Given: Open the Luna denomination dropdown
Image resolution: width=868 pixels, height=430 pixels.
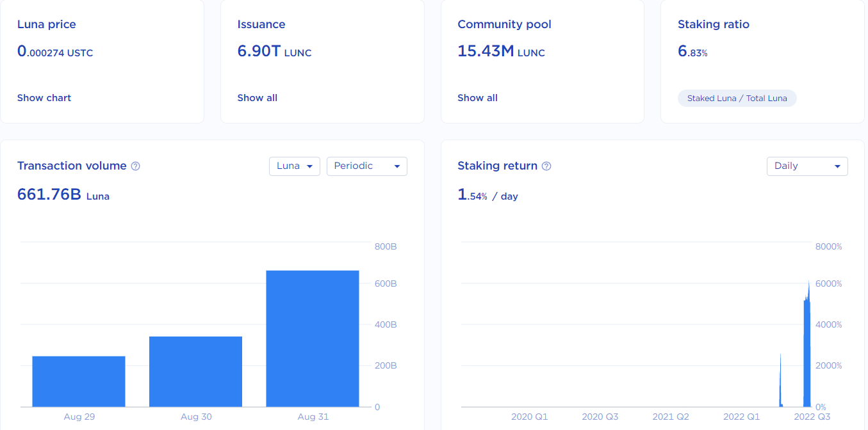Looking at the screenshot, I should pos(295,166).
